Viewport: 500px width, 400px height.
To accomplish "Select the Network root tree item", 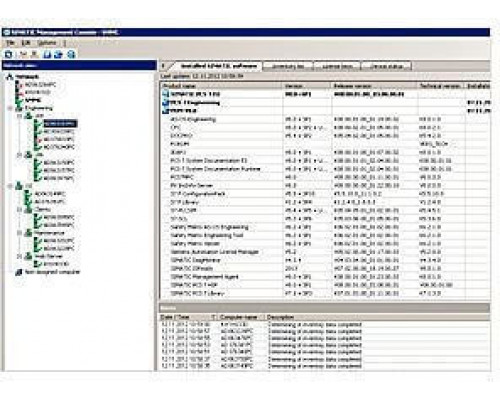I will point(27,77).
